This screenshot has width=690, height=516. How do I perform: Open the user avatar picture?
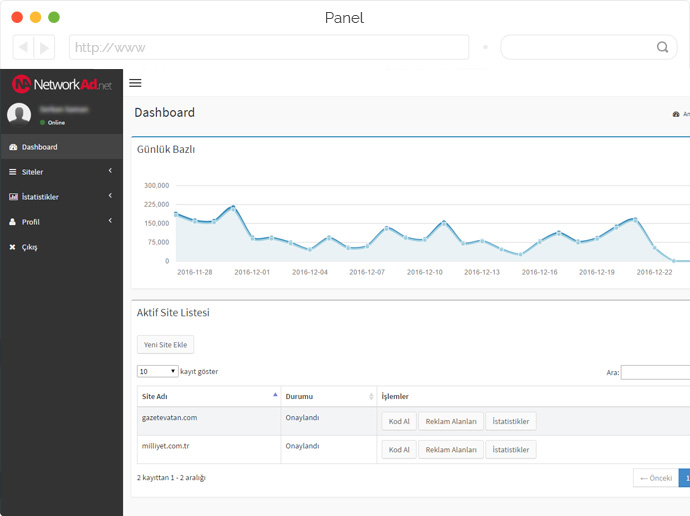19,114
